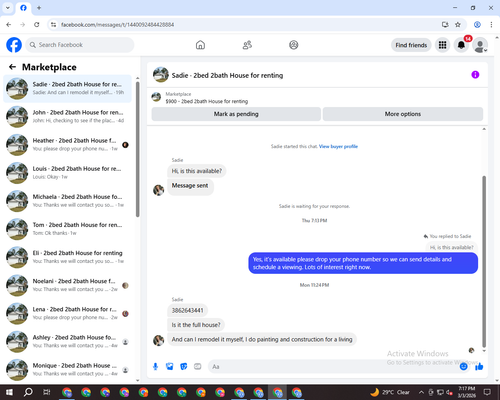500x400 pixels.
Task: Open Eli's chat conversation
Action: 67,257
